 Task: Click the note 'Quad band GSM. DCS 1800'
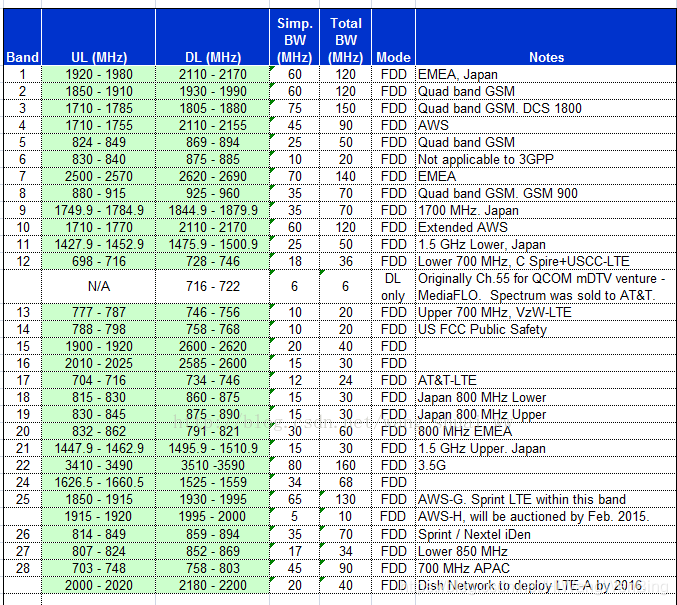546,108
